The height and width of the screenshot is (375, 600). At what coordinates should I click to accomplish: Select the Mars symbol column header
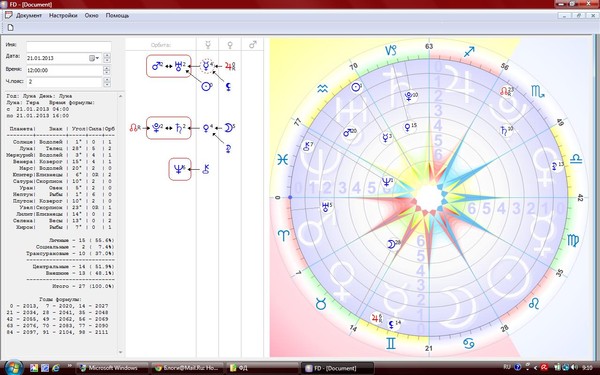pos(253,45)
